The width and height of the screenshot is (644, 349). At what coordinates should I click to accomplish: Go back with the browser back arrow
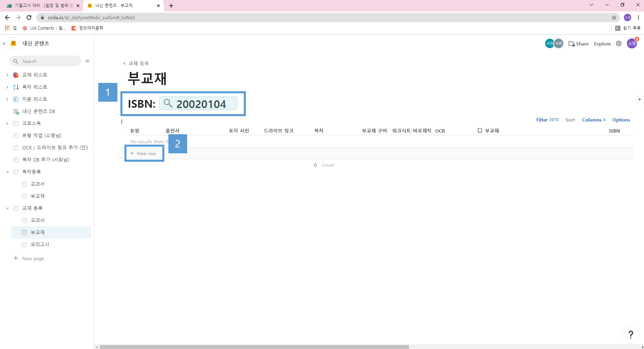(7, 17)
